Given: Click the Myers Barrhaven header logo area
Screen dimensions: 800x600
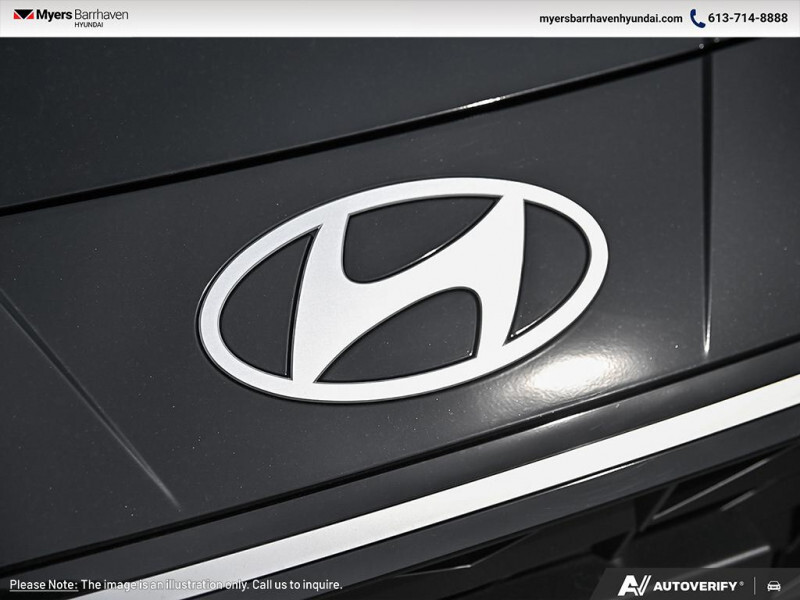Looking at the screenshot, I should (70, 17).
